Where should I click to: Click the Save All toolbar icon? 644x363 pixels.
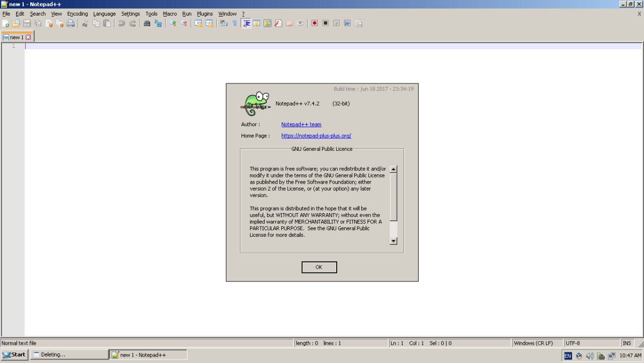pos(38,23)
